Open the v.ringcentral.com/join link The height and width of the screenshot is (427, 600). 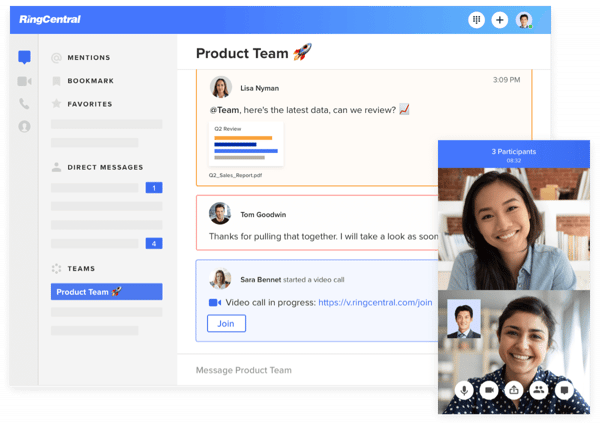(375, 302)
